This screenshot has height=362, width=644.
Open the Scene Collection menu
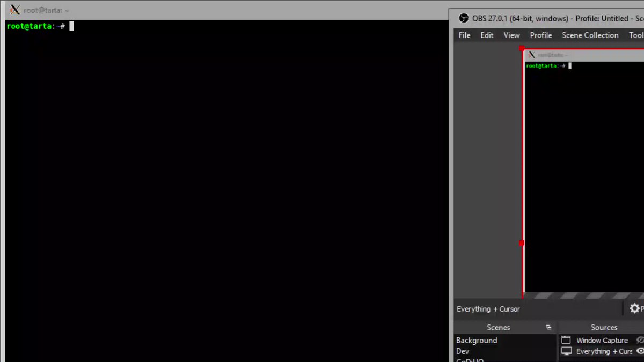[590, 35]
